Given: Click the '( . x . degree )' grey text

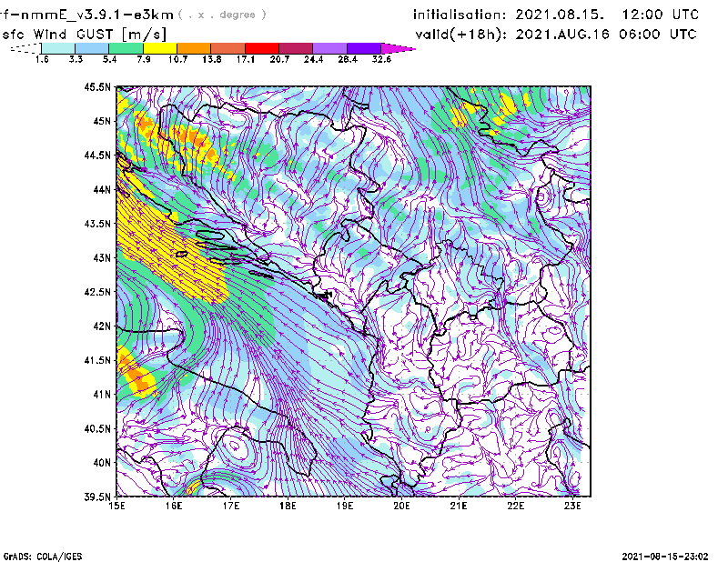Looking at the screenshot, I should tap(222, 15).
